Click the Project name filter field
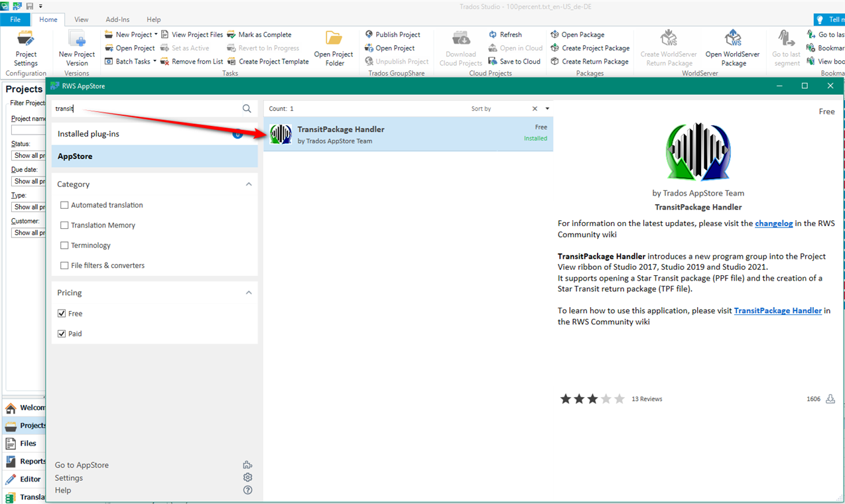This screenshot has height=504, width=845. 29,130
